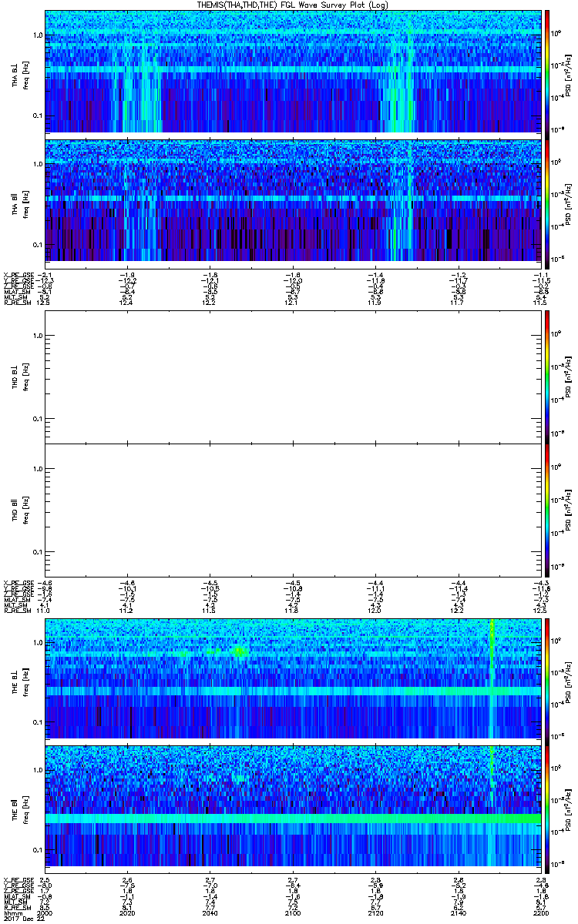This screenshot has width=578, height=924.
Task: Click the '2020' time tick label
Action: [x=127, y=914]
